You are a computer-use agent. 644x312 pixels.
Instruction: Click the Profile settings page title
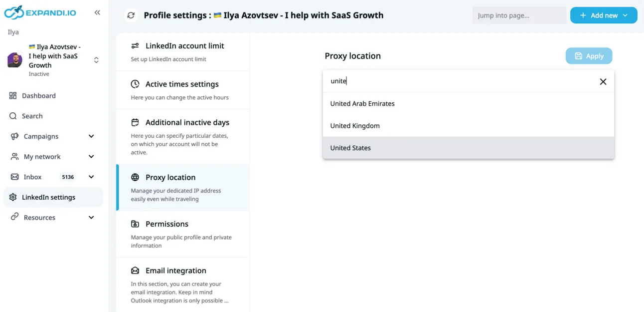[x=264, y=15]
